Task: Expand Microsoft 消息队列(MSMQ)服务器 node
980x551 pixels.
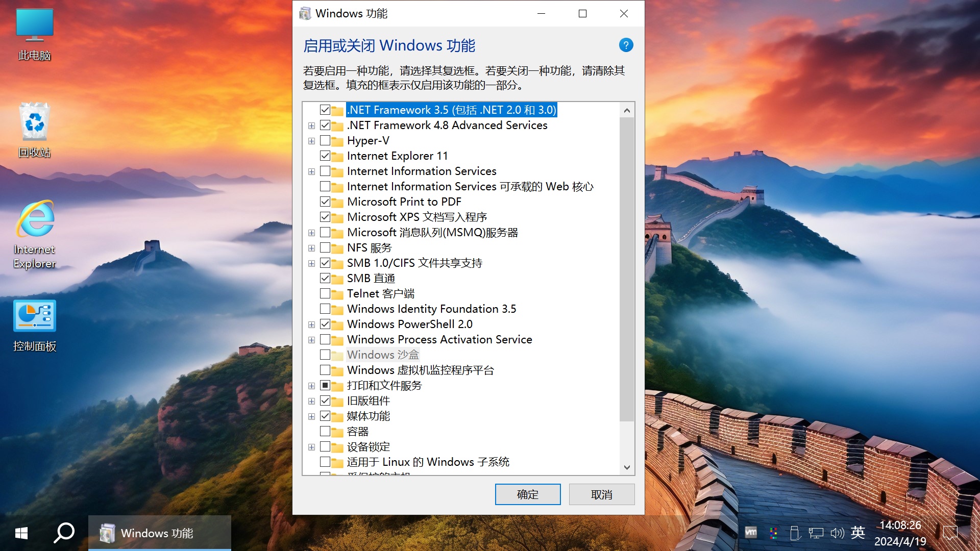Action: click(311, 233)
